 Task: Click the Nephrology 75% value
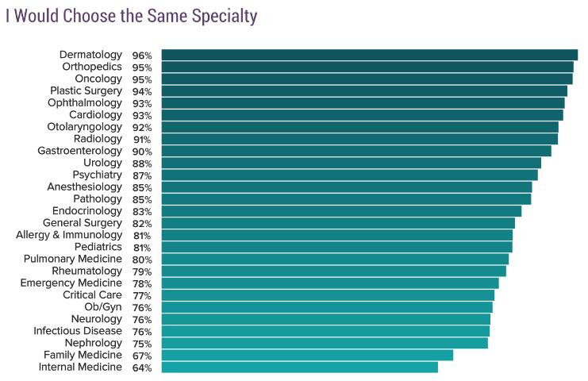pos(142,344)
